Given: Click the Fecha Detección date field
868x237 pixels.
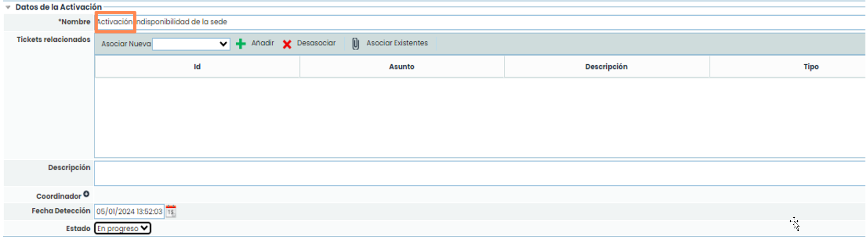Looking at the screenshot, I should point(129,211).
